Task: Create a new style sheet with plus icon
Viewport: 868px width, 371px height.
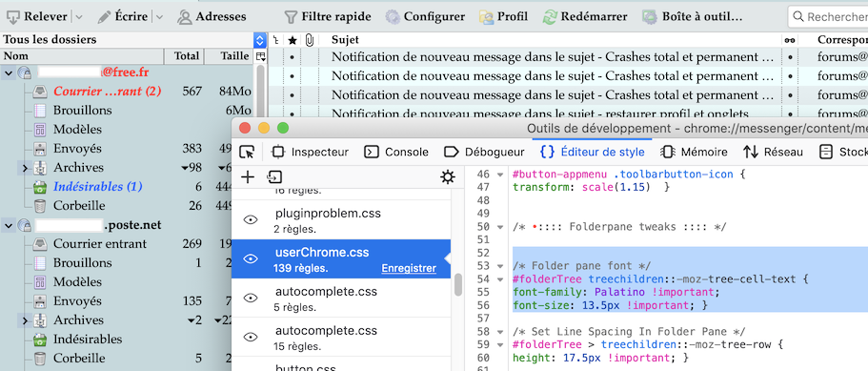Action: (x=248, y=177)
